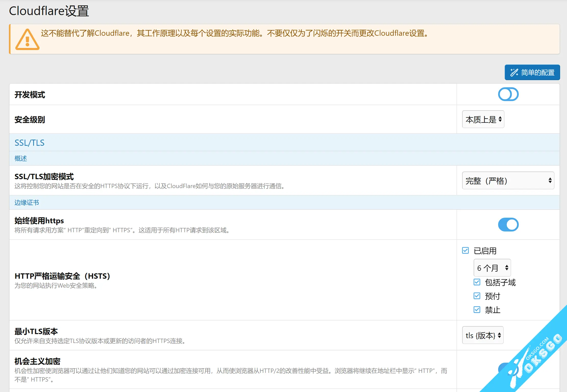The width and height of the screenshot is (567, 392).
Task: Click the Cloudflare设置 page heading
Action: click(x=49, y=11)
